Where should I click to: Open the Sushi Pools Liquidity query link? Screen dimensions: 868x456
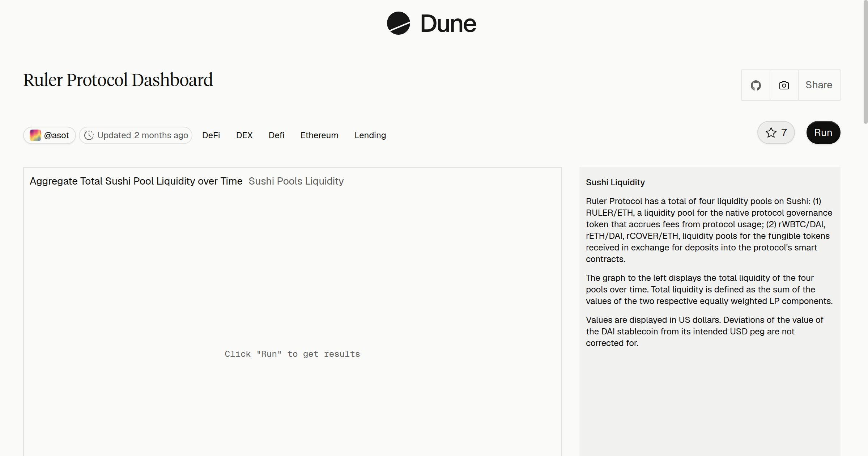click(296, 181)
